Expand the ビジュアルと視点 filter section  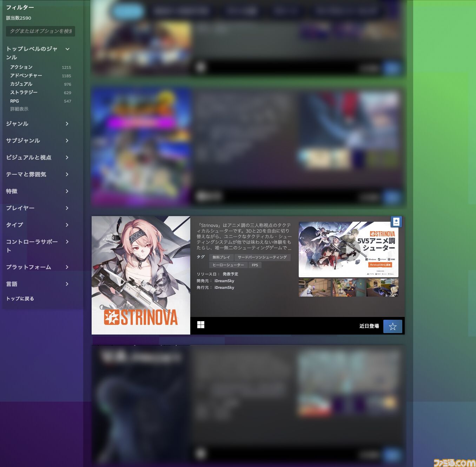point(38,157)
